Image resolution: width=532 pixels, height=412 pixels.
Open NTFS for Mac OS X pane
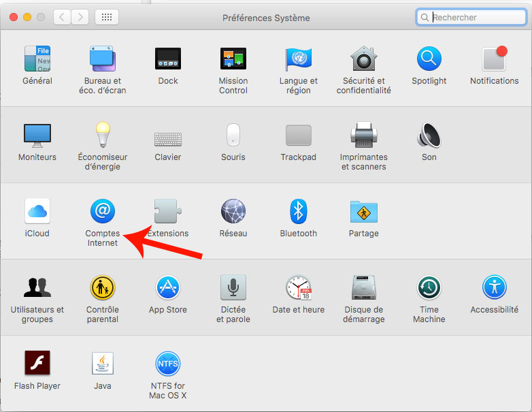(168, 364)
